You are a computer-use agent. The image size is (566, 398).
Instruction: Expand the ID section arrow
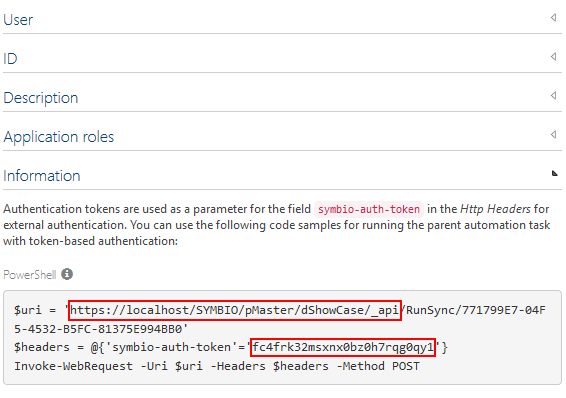pyautogui.click(x=553, y=56)
